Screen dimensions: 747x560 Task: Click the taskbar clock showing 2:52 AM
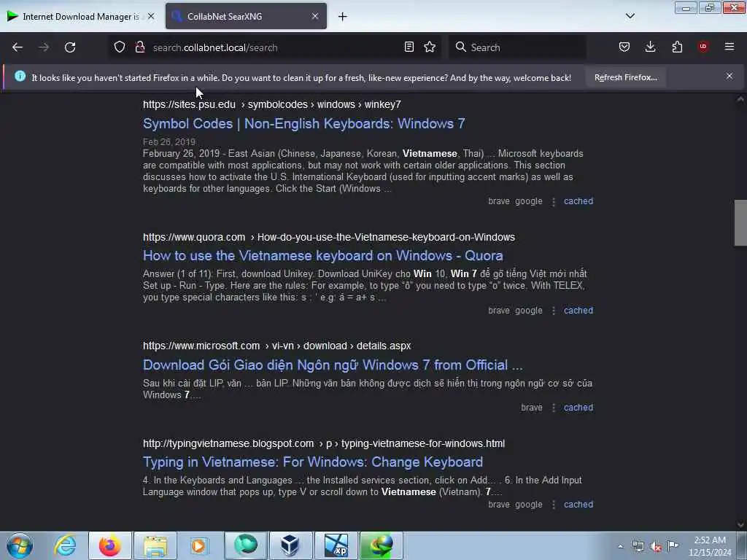point(710,546)
